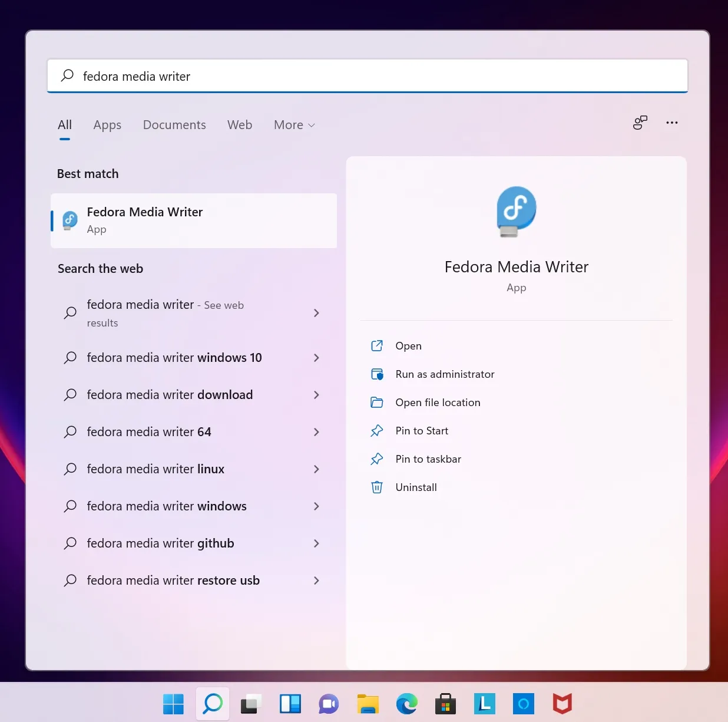Click Open to launch Fedora Media Writer
Viewport: 728px width, 722px height.
tap(408, 346)
